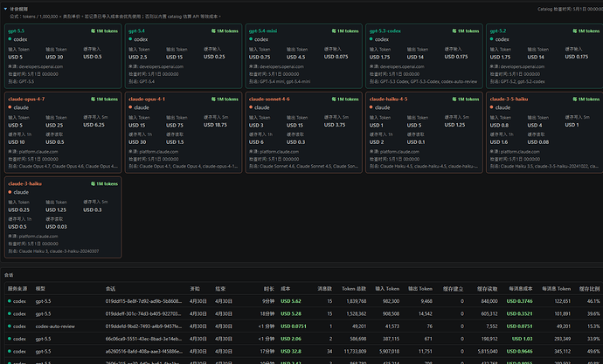Click the 输入 Token column header

(x=387, y=288)
